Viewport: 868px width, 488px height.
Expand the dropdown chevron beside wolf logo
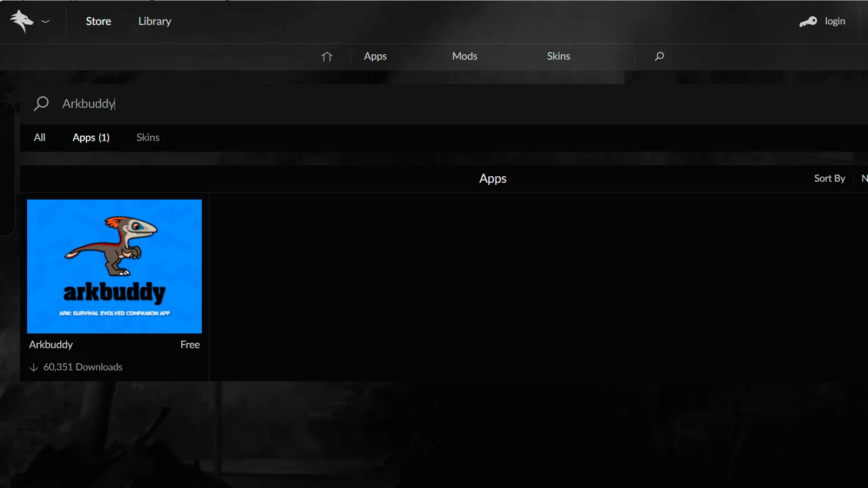point(46,22)
